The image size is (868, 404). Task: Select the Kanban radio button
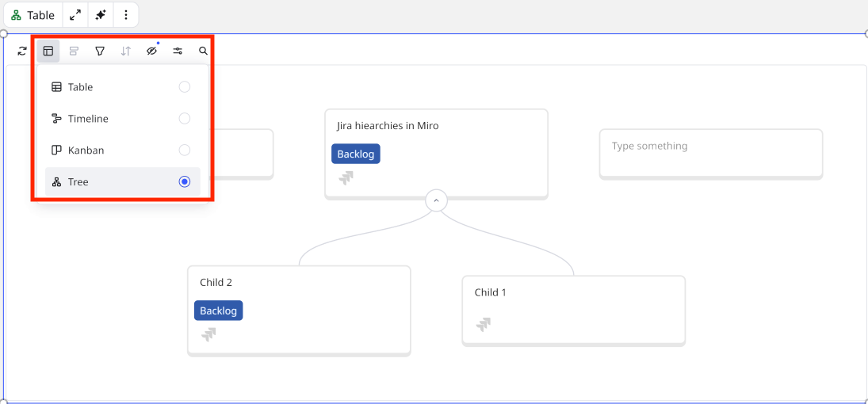point(184,151)
